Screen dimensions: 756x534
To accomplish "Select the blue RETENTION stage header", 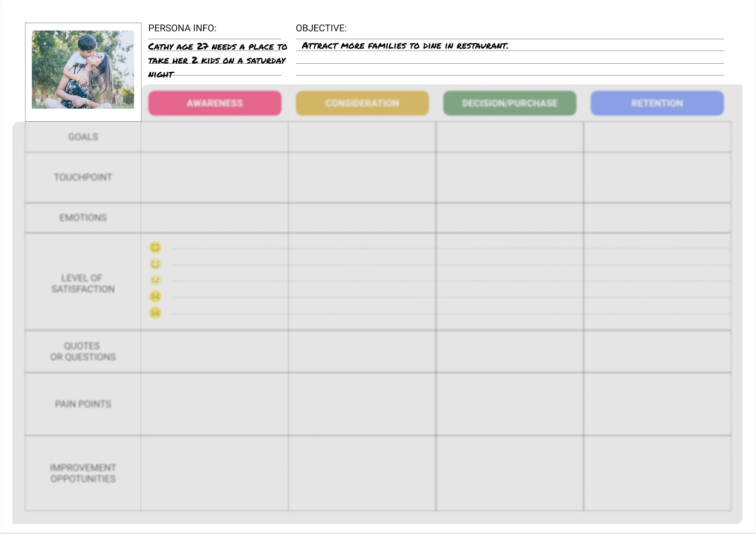I will point(657,103).
